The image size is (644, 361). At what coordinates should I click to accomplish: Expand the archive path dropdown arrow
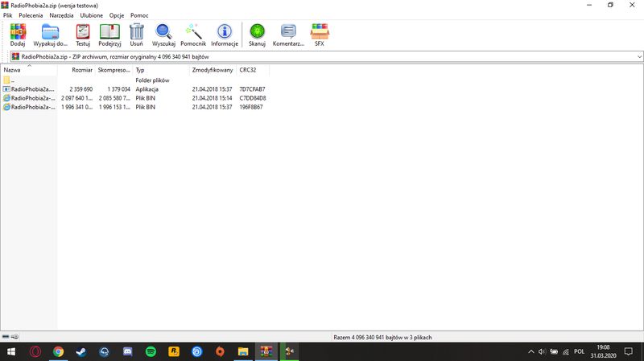(639, 57)
